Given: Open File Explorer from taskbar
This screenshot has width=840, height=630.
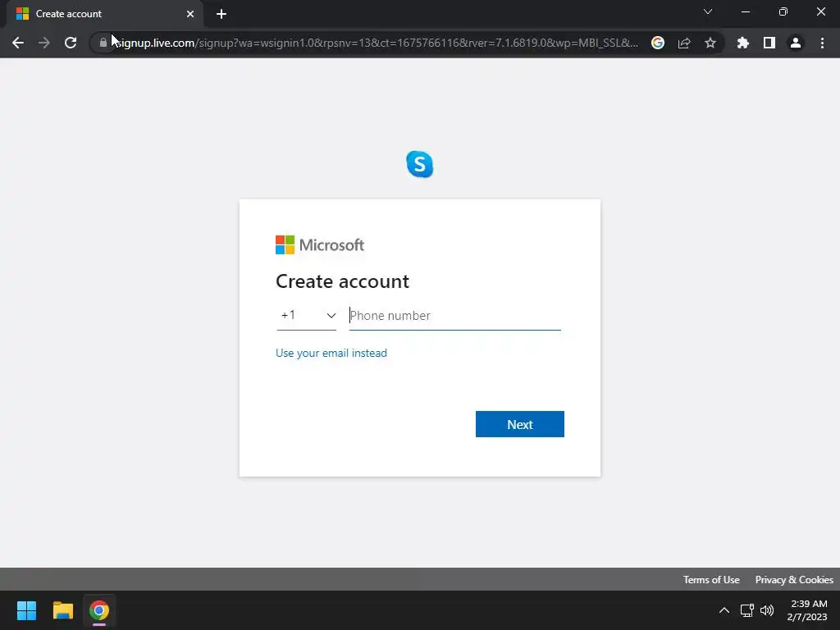Looking at the screenshot, I should [x=62, y=610].
